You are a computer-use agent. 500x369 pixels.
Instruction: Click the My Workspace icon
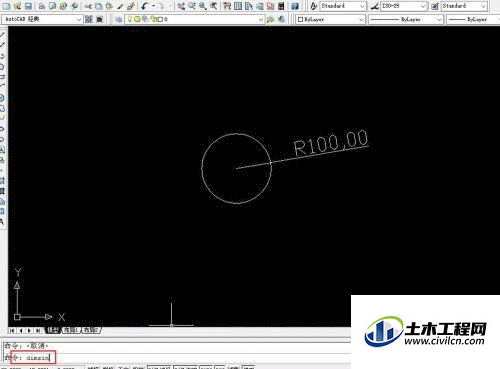99,19
